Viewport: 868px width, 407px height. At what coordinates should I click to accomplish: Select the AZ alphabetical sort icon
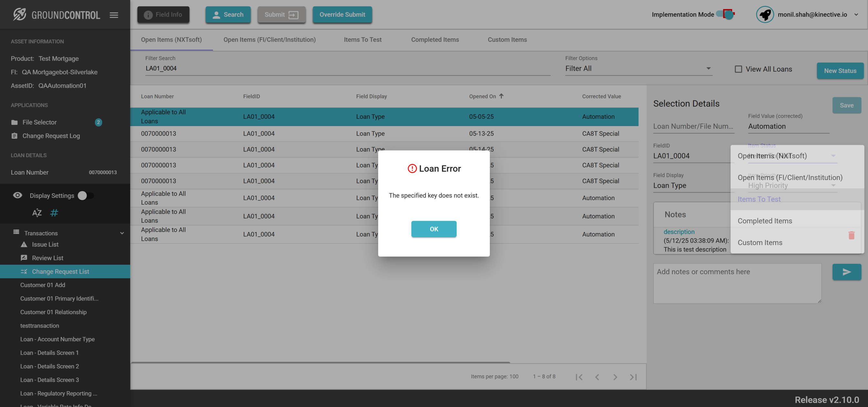(37, 213)
